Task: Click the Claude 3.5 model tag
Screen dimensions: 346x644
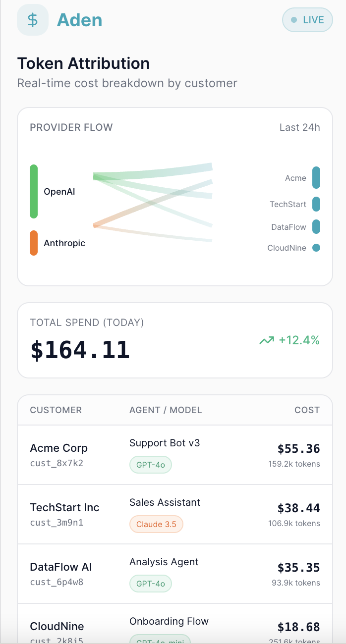Action: coord(156,524)
